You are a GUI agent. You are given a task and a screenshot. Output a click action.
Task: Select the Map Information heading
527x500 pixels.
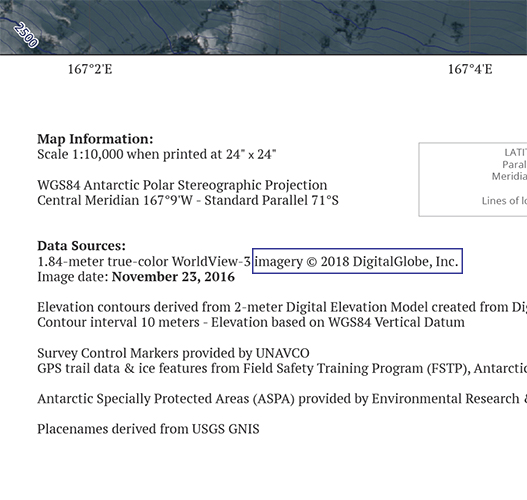[x=95, y=139]
